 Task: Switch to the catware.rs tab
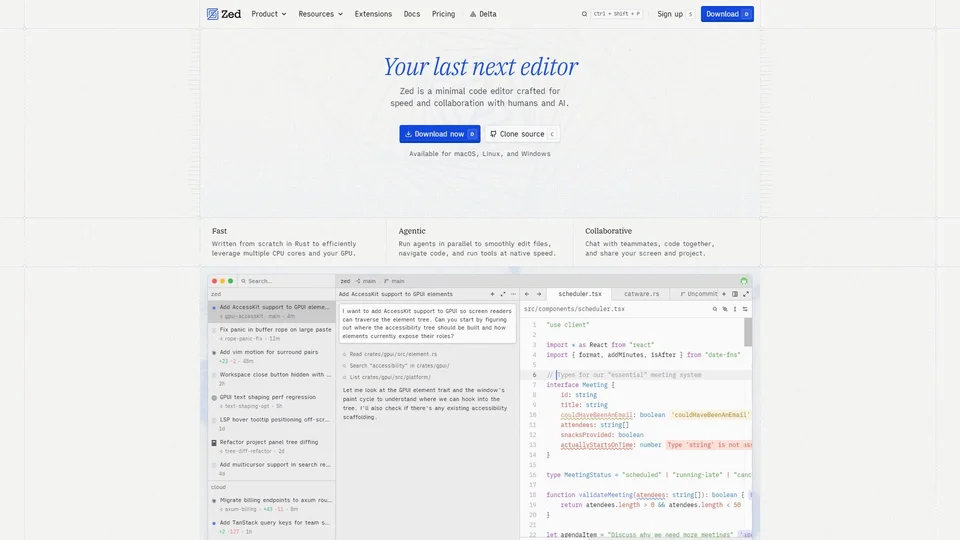(x=641, y=294)
